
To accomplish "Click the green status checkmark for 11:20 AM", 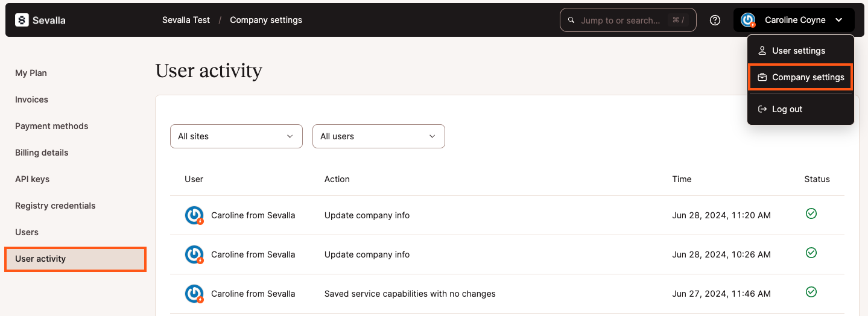I will click(x=811, y=213).
